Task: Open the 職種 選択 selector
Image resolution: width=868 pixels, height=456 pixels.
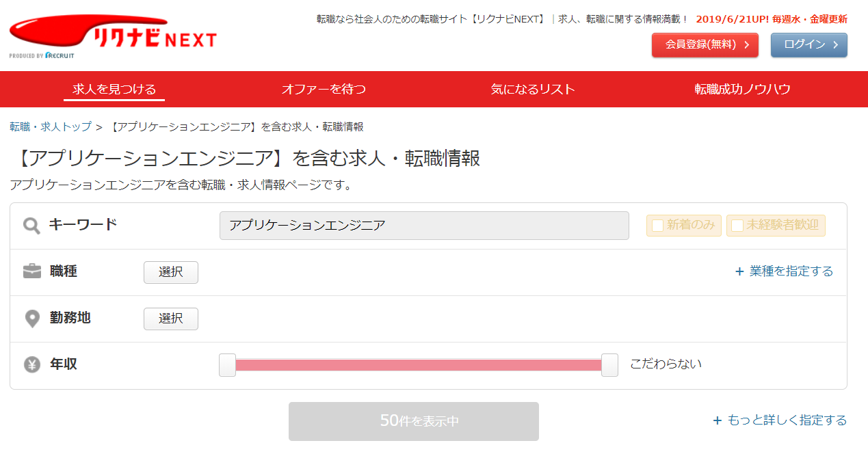Action: 171,272
